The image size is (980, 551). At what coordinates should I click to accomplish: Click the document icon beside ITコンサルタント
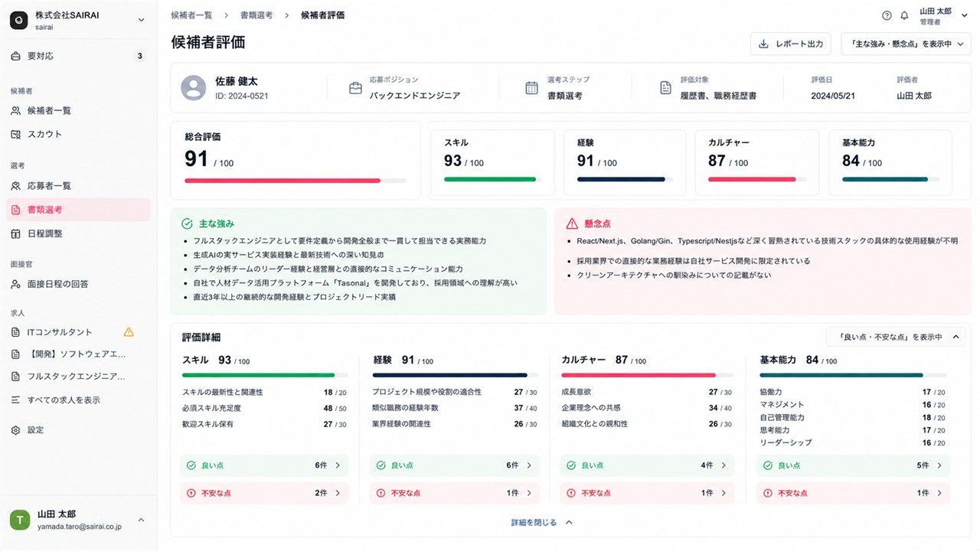[16, 332]
